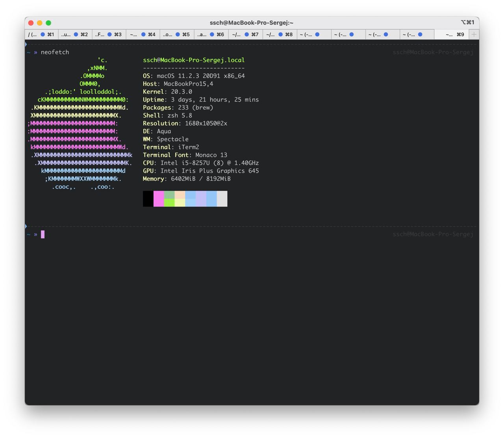The width and height of the screenshot is (504, 438).
Task: Click the Terminal line iTerm2
Action: click(x=171, y=147)
